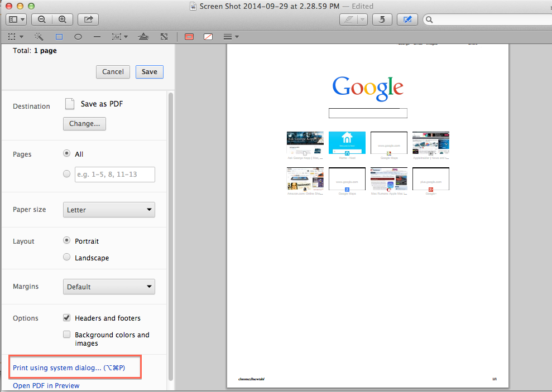
Task: Click Open PDF in Preview link
Action: coord(46,386)
